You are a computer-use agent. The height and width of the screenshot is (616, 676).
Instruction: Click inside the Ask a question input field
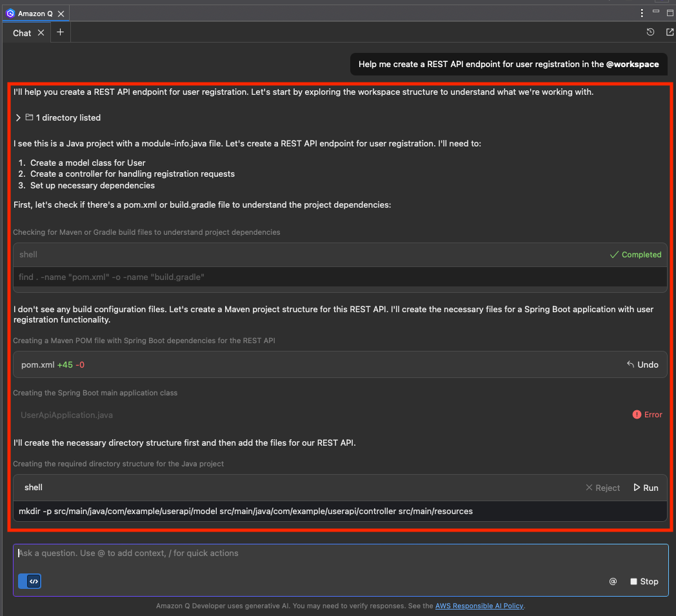tap(258, 553)
